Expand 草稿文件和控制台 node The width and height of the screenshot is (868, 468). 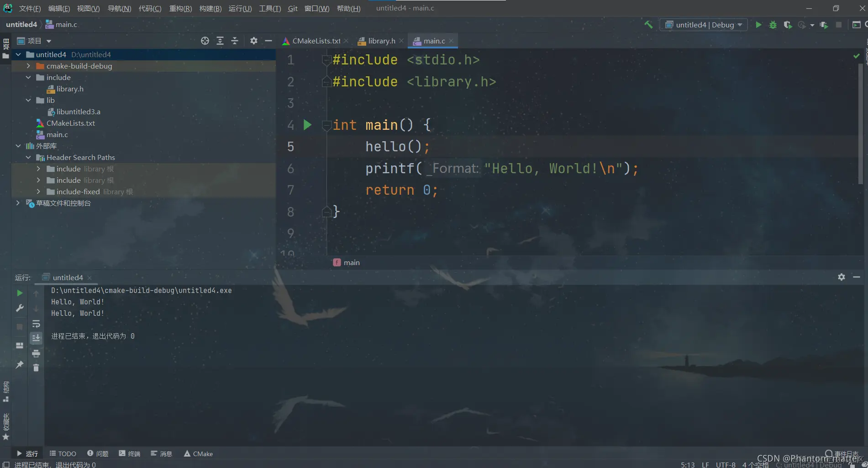18,203
